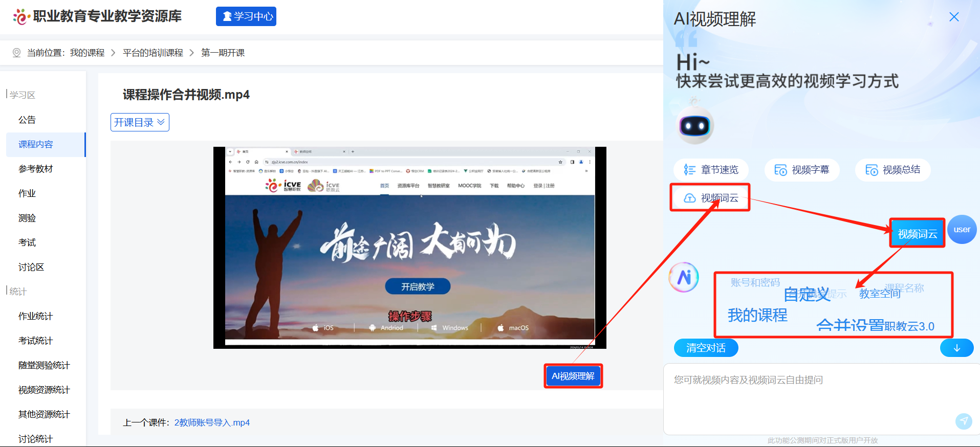Open previous courseware 2教师账号导入.mp4 link
This screenshot has height=447, width=980.
coord(212,422)
